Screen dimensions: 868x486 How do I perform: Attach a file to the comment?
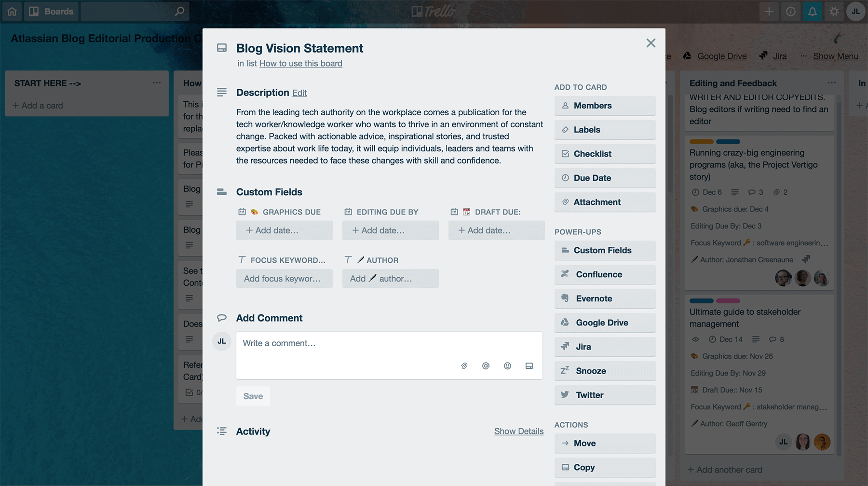tap(464, 366)
